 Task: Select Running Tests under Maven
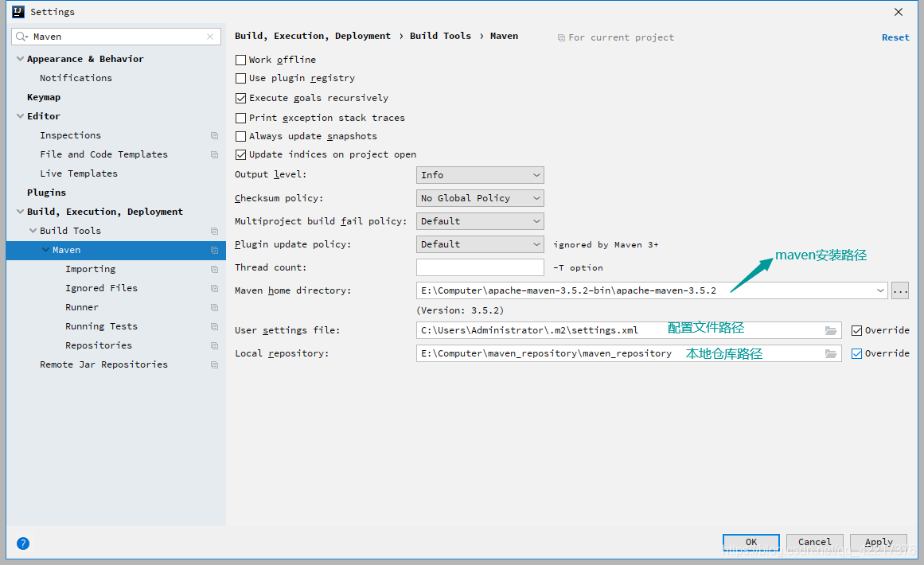pos(101,326)
